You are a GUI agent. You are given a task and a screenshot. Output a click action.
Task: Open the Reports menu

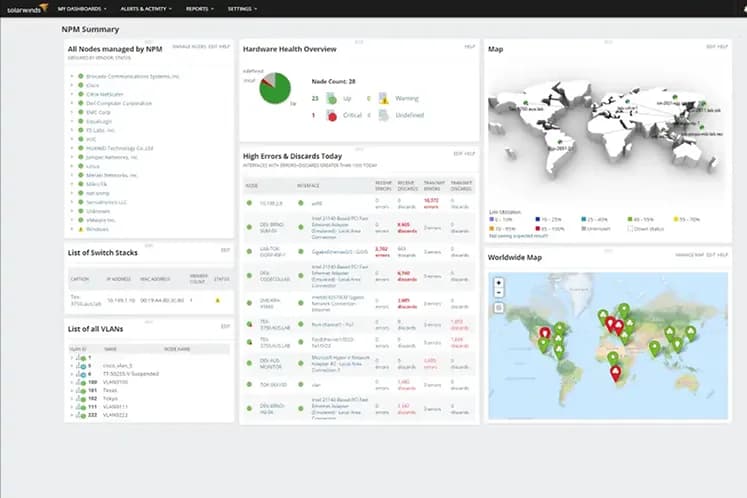click(200, 9)
